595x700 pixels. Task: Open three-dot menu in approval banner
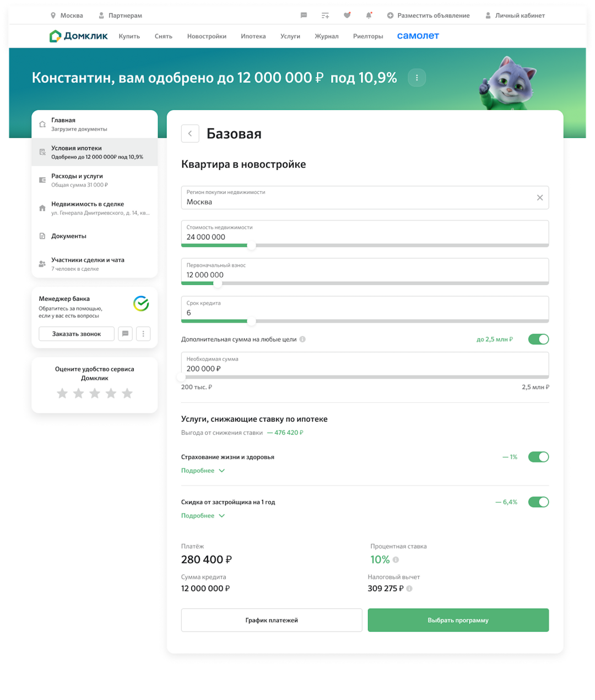point(416,78)
